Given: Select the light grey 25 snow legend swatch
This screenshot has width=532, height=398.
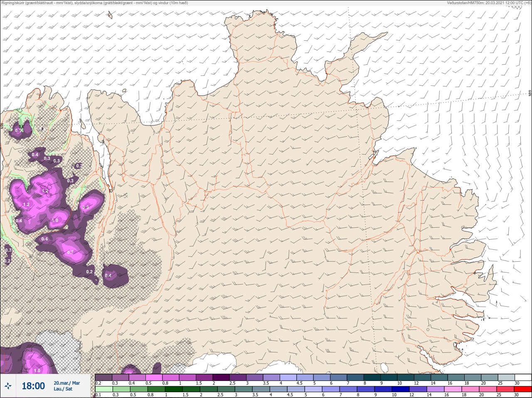Looking at the screenshot, I should tap(506, 377).
